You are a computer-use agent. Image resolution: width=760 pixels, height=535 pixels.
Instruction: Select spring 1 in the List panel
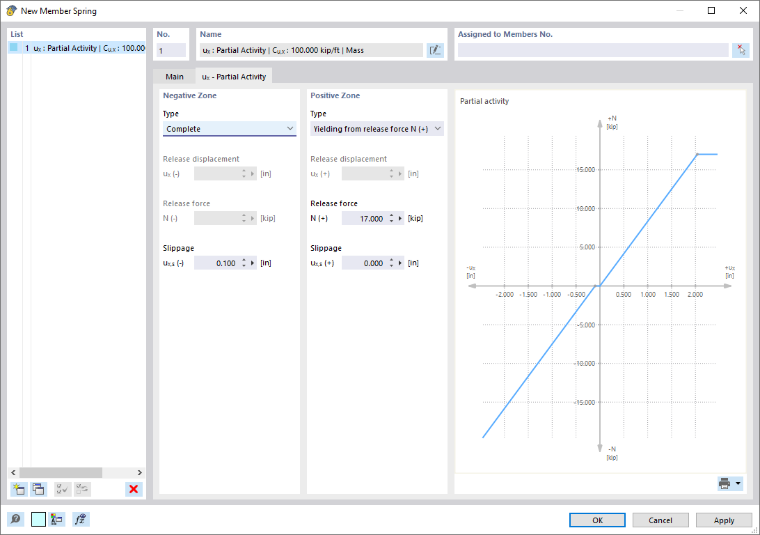(77, 48)
